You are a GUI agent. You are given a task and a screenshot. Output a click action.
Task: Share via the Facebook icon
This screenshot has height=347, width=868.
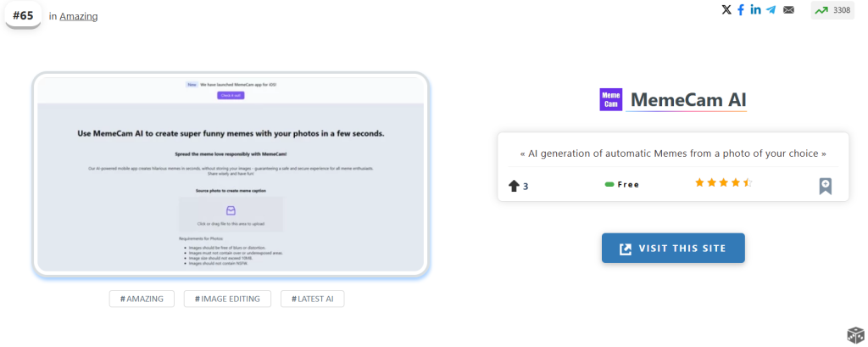point(741,10)
